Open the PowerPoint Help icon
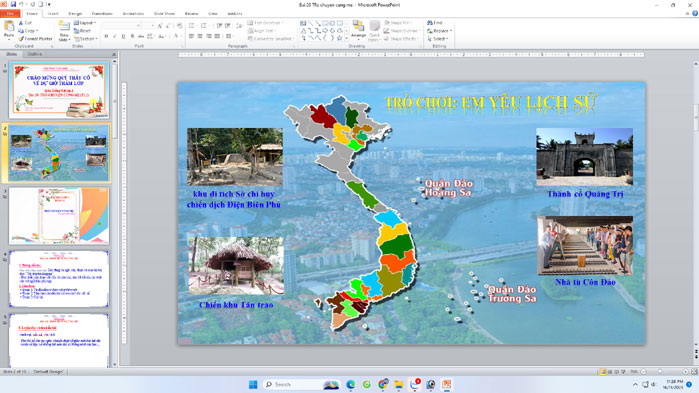This screenshot has width=699, height=393. (x=695, y=13)
